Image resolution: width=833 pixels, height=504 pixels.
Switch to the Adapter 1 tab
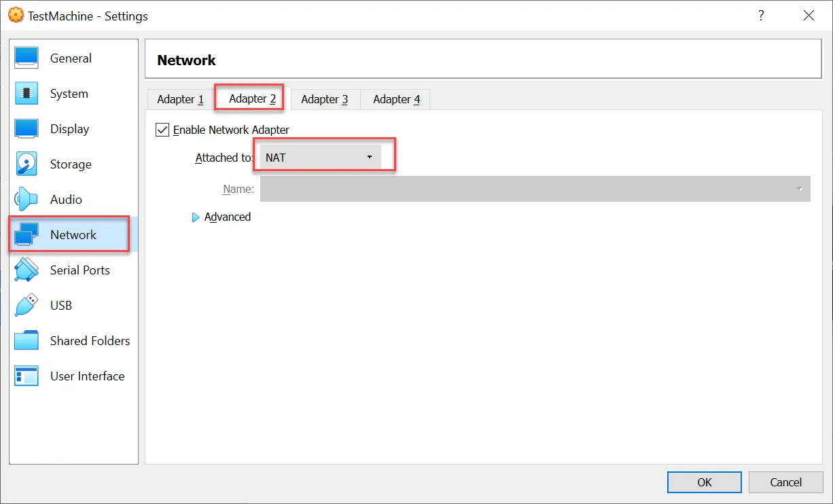pyautogui.click(x=180, y=99)
